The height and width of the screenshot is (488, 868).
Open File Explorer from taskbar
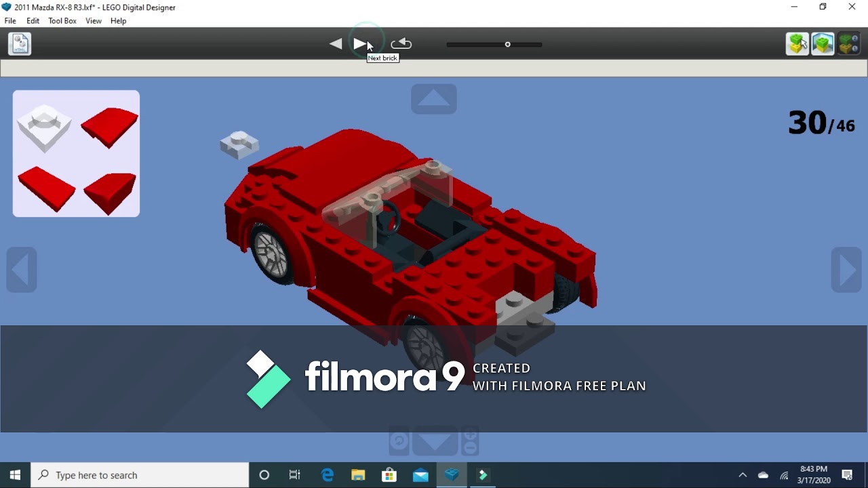pos(358,475)
